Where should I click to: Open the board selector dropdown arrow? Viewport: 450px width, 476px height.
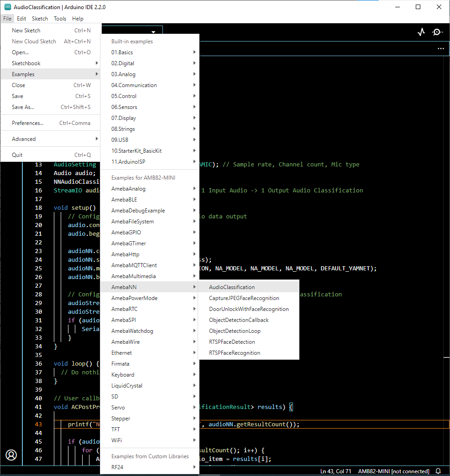tap(153, 32)
